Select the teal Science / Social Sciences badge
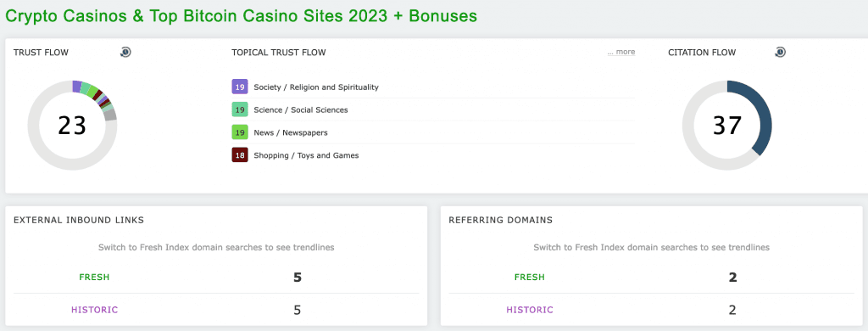Image resolution: width=868 pixels, height=331 pixels. [240, 109]
